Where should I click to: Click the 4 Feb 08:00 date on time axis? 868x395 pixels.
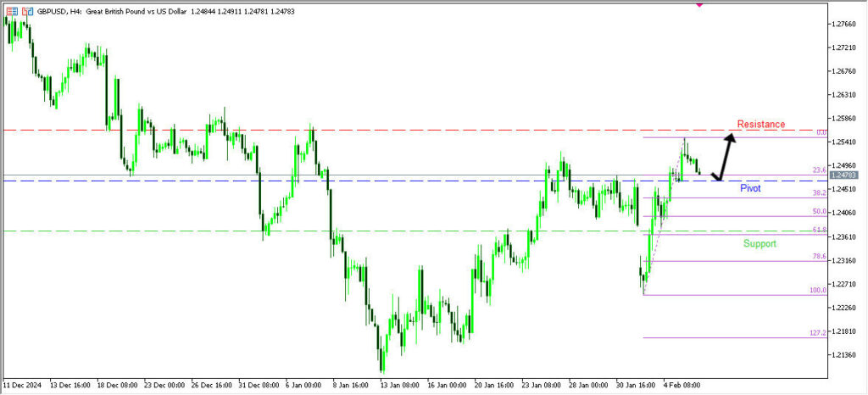click(682, 385)
